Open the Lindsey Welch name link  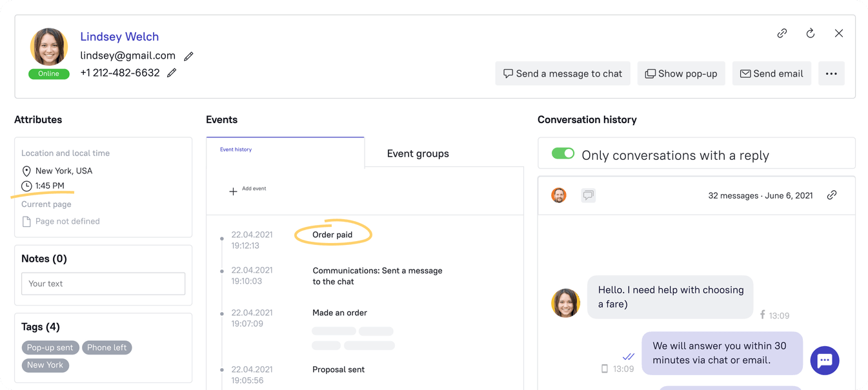(x=119, y=37)
